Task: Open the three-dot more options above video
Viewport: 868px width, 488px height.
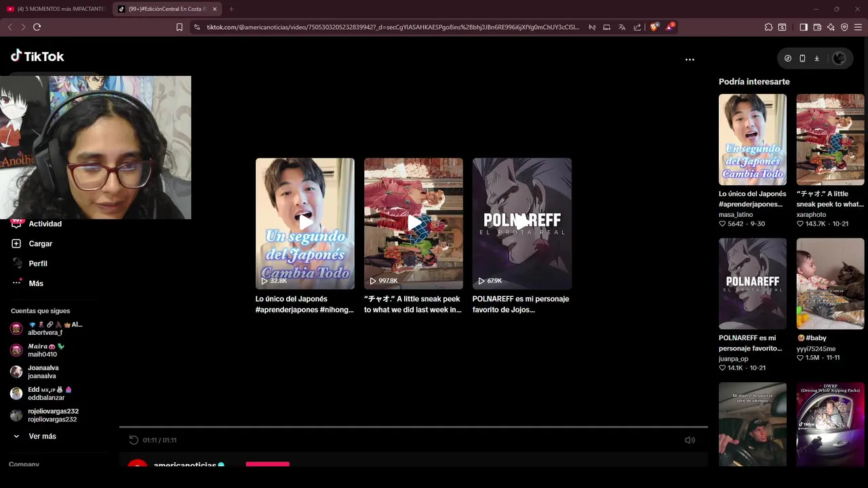Action: pyautogui.click(x=690, y=60)
